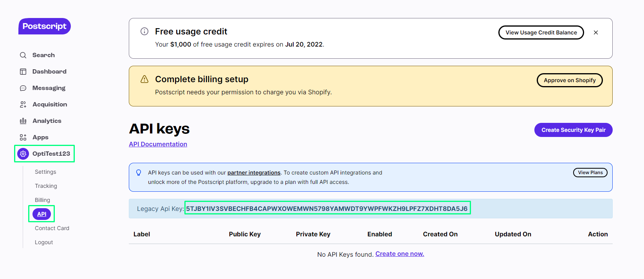
Task: Click the OptiTest123 gear icon
Action: pos(23,154)
